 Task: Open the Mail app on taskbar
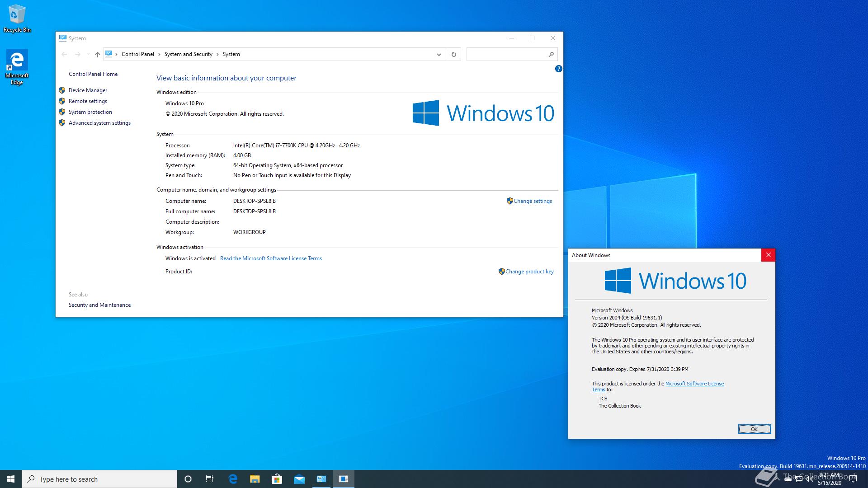tap(299, 479)
